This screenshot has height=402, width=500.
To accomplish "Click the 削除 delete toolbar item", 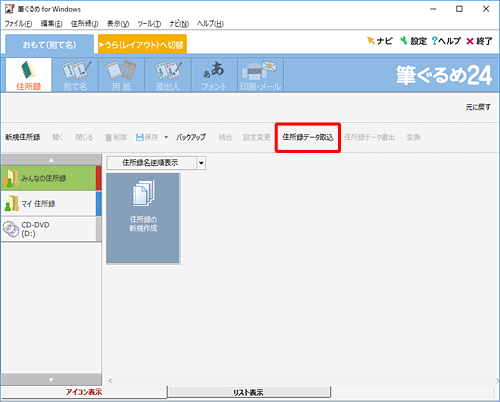I will [116, 137].
